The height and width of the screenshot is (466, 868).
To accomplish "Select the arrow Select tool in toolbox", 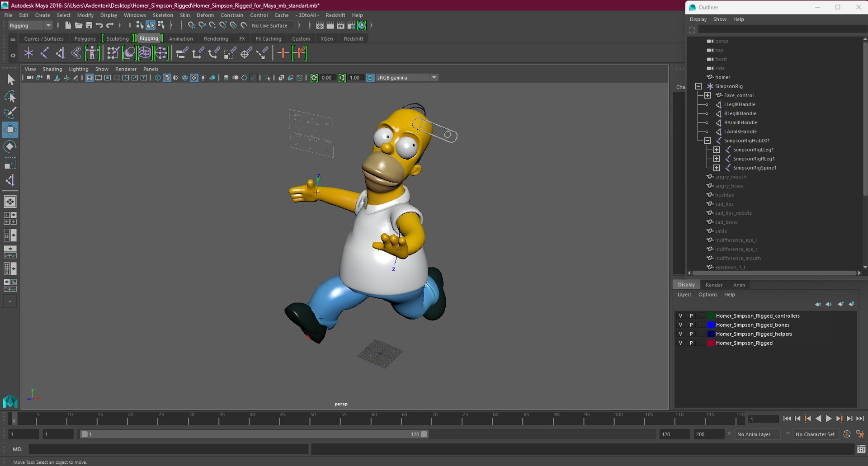I will (10, 80).
